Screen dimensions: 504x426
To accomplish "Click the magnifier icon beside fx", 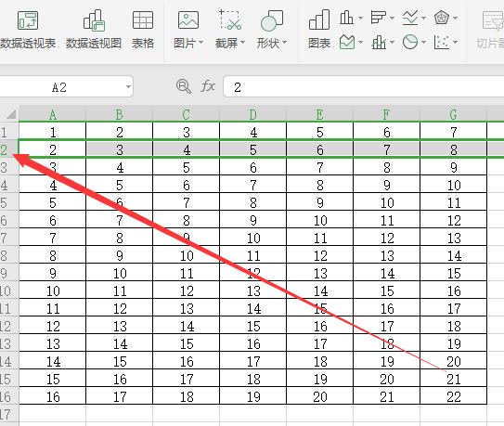I will pos(183,86).
